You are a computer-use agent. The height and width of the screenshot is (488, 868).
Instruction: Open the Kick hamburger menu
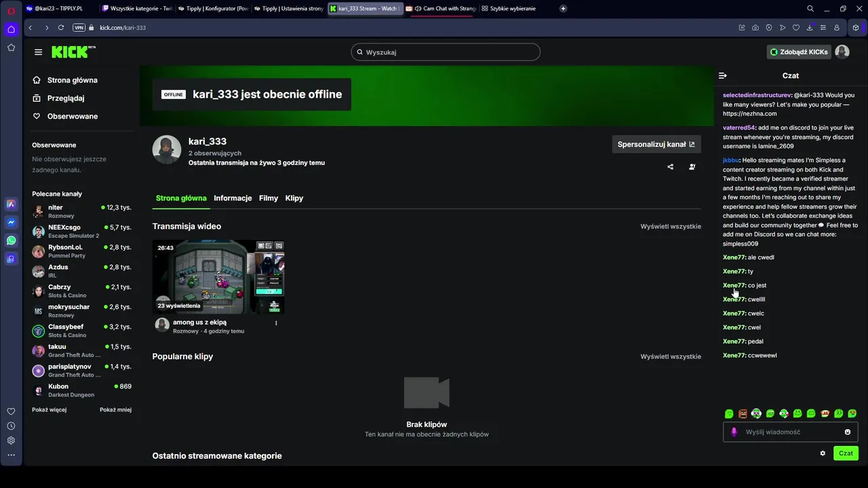[38, 52]
